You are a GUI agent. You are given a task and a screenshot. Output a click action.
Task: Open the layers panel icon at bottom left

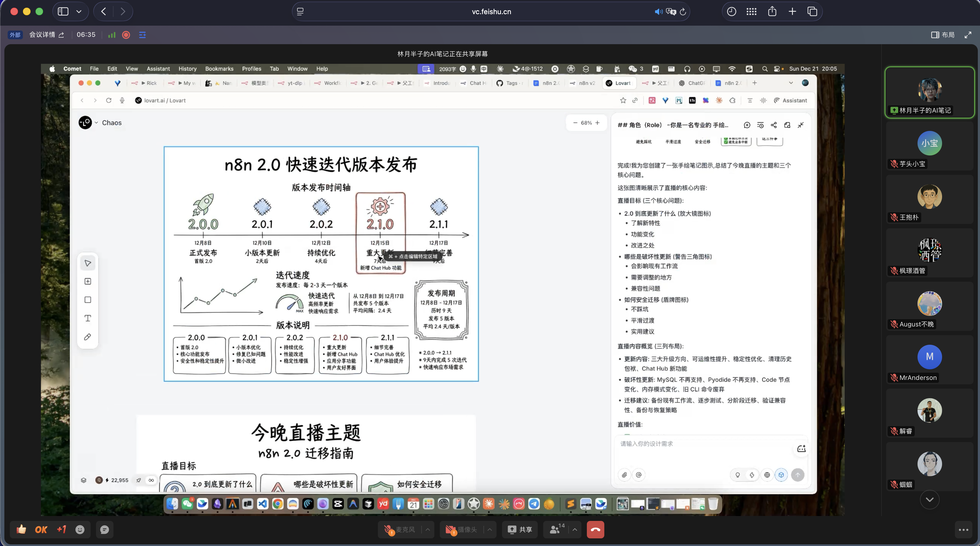(83, 480)
